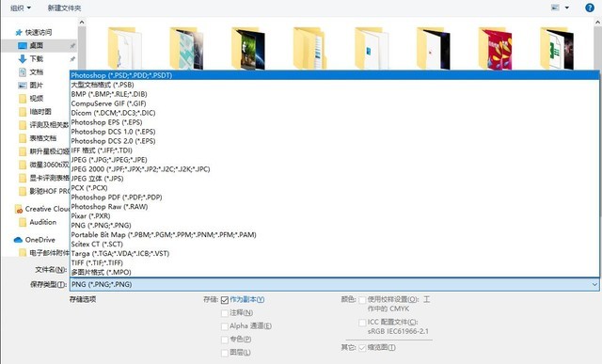Choose Photoshop PDF (*.PDF;*.PDP) format
Screen dimensions: 602x364
point(335,198)
